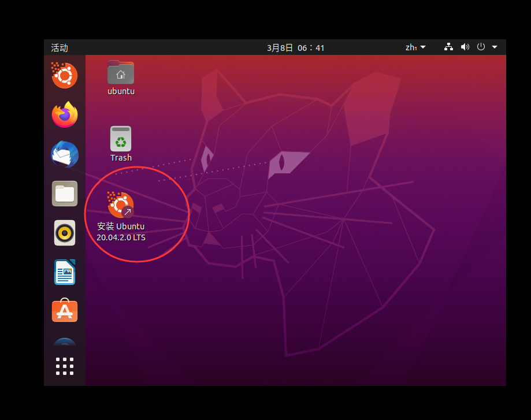531x420 pixels.
Task: Click the partially hidden Help dock icon
Action: (65, 341)
